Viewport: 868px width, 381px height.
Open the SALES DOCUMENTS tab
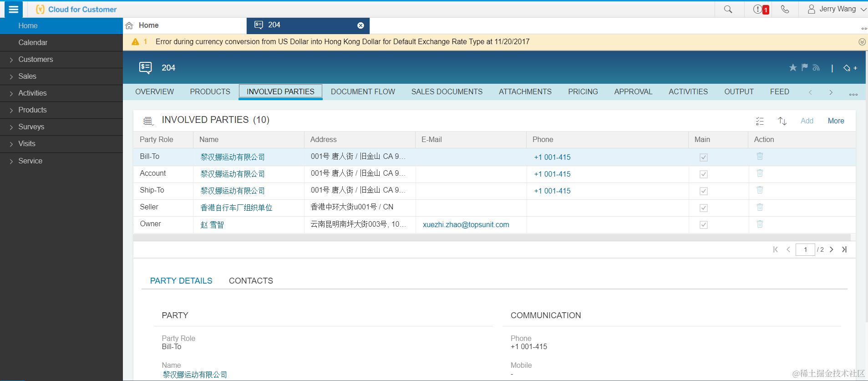[x=447, y=91]
